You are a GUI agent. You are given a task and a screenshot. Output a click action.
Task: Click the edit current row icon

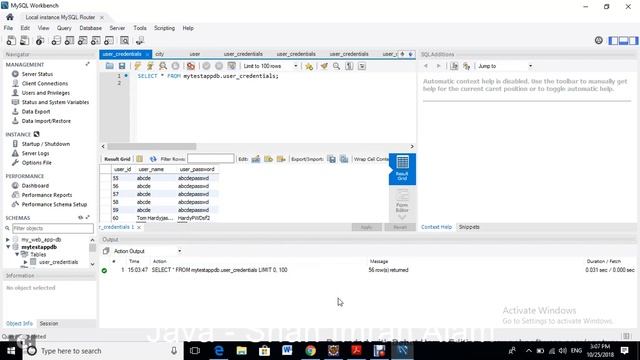pyautogui.click(x=256, y=159)
